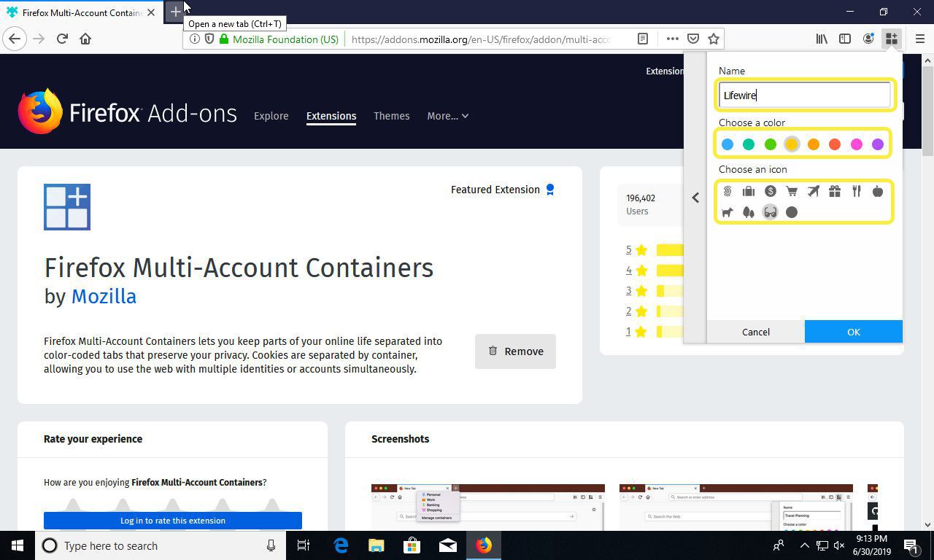Image resolution: width=934 pixels, height=560 pixels.
Task: Click the green padlock security icon
Action: click(223, 39)
